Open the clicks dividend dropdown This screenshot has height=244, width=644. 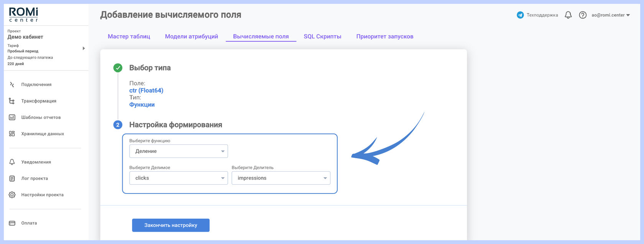click(179, 178)
